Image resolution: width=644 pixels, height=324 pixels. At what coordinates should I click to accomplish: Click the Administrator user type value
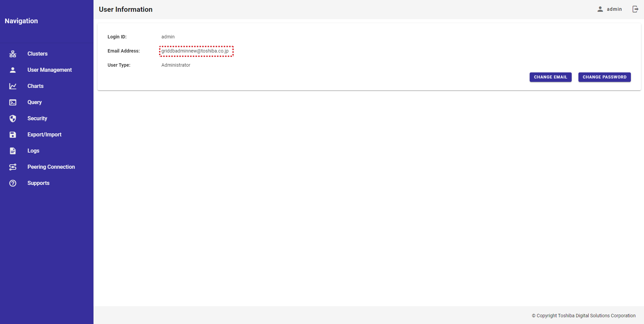point(176,65)
